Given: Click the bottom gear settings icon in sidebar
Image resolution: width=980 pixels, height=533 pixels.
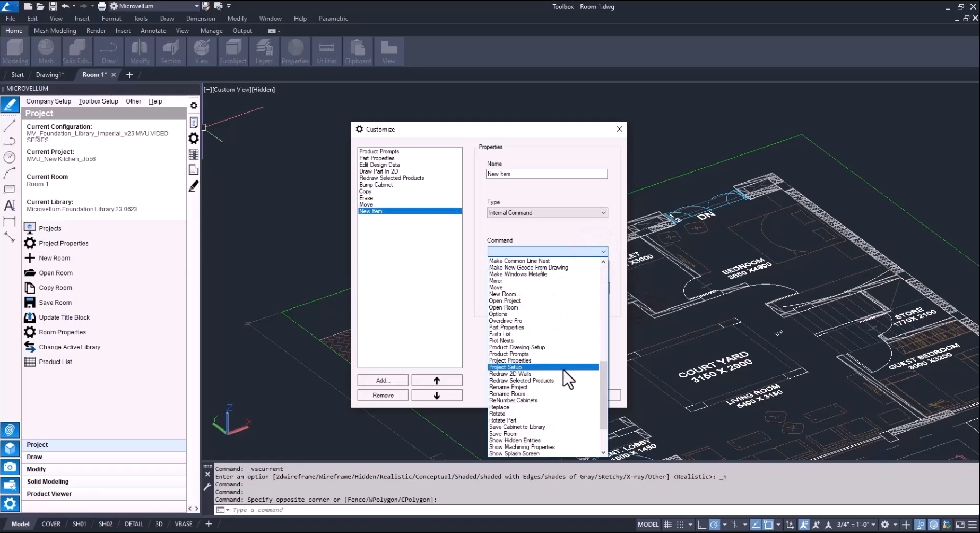Looking at the screenshot, I should pyautogui.click(x=10, y=503).
